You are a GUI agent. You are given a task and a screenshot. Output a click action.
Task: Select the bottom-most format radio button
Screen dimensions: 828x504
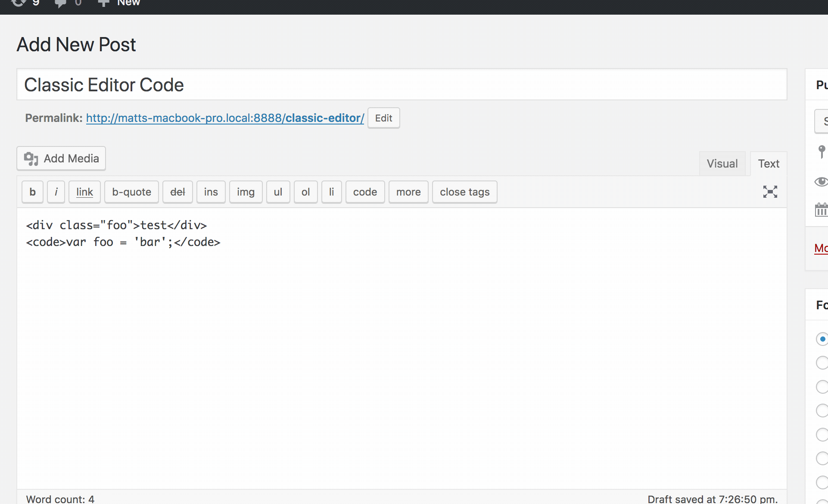(822, 482)
